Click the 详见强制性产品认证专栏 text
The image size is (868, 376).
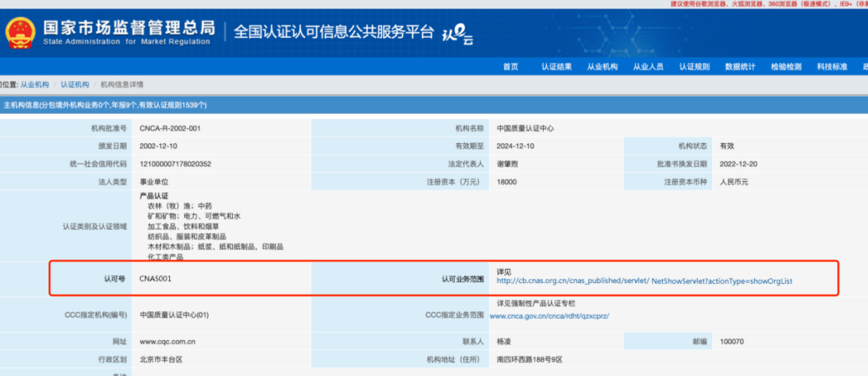[x=536, y=303]
